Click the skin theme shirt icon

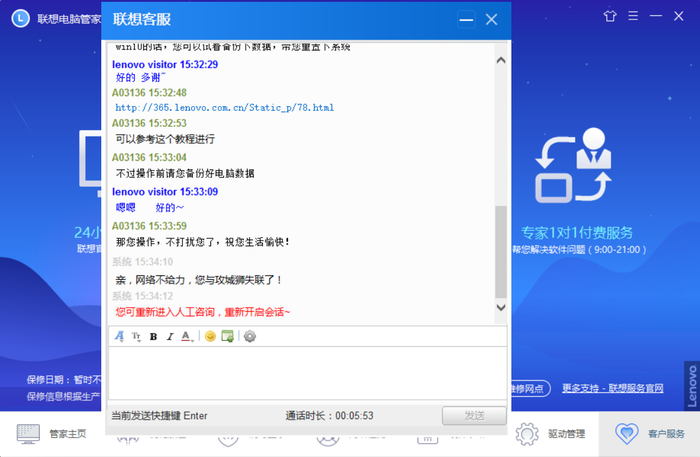click(610, 17)
